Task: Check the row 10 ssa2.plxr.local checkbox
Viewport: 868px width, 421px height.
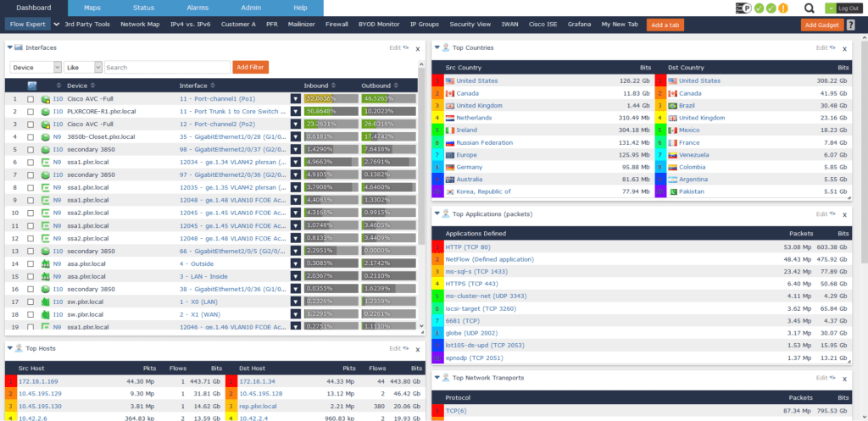Action: point(31,213)
